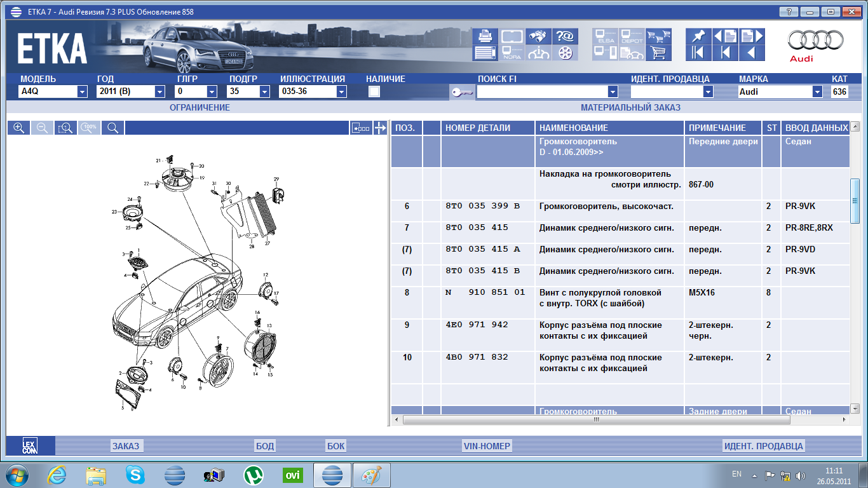Click the LEXCOM logo icon
The image size is (868, 488).
coord(31,445)
